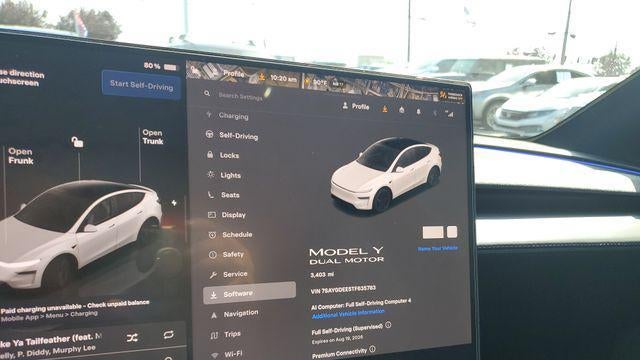Screen dimensions: 640x360
Task: Tap the seat icon beside Seats
Action: 211,195
